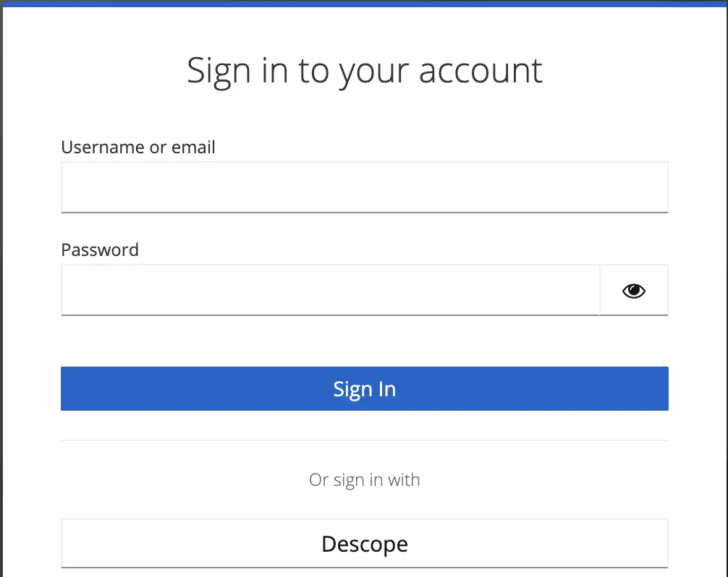Click the Password label text
The width and height of the screenshot is (728, 577).
click(x=100, y=249)
